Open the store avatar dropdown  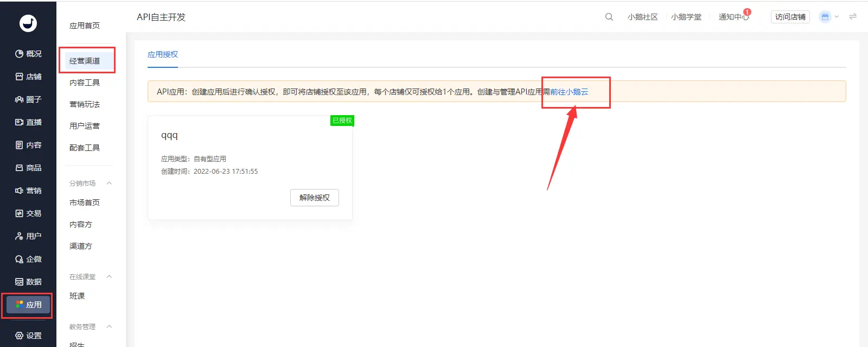(829, 17)
